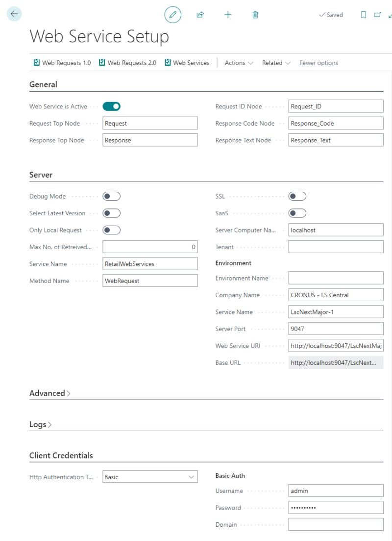Turn on the SSL toggle
392x541 pixels.
click(x=297, y=196)
